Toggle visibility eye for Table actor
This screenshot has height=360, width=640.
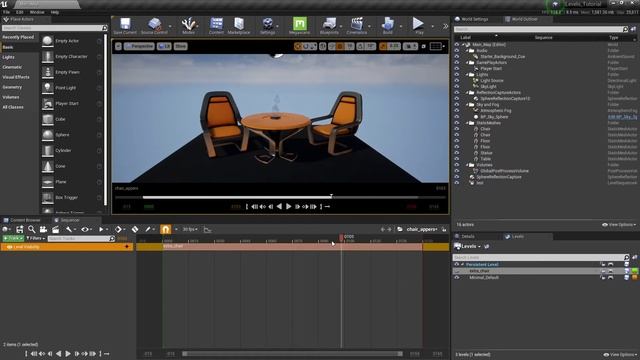pos(457,159)
